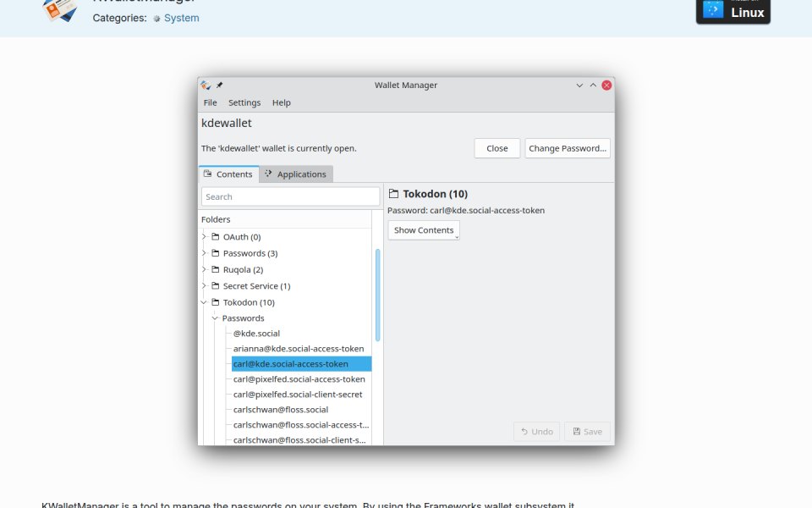Expand the Ruqola (2) folder
Image resolution: width=812 pixels, height=508 pixels.
[x=204, y=269]
